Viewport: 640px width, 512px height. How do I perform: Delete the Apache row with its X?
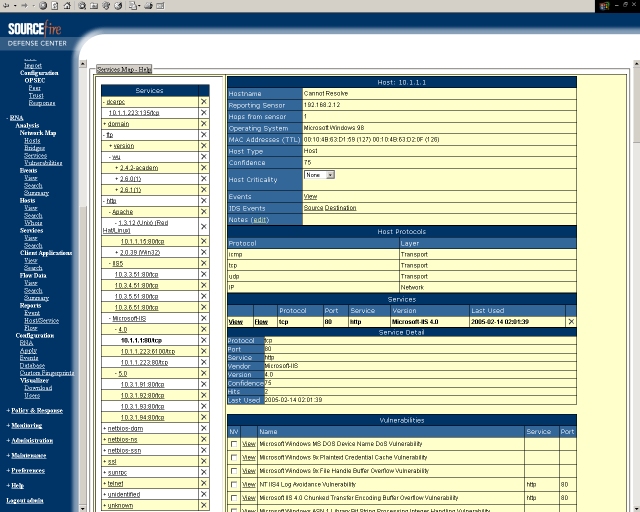pos(204,212)
